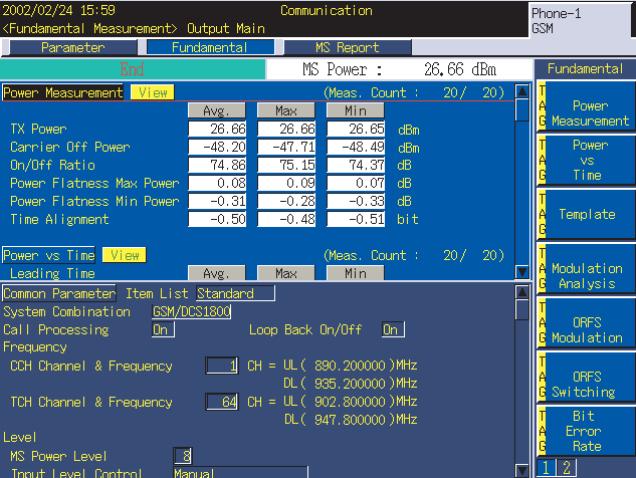Viewport: 636px width, 478px height.
Task: Click the TAG strip on ORFS Switching key
Action: coord(541,377)
